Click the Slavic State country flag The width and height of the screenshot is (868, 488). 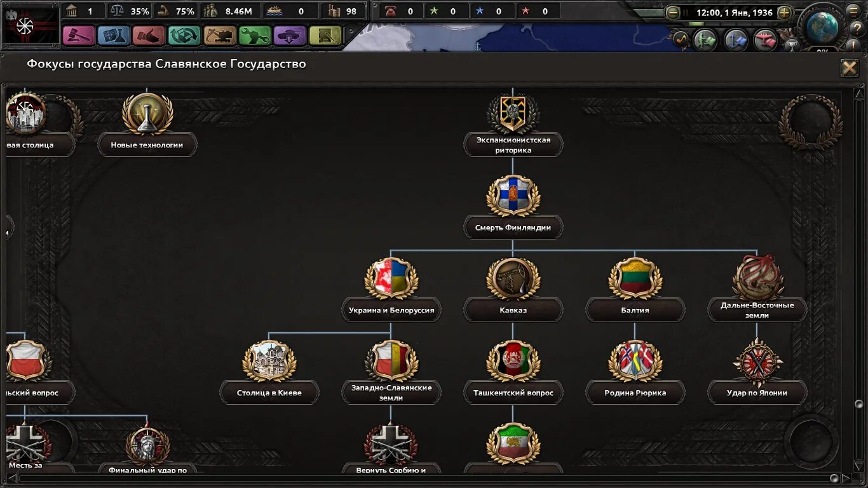coord(31,26)
